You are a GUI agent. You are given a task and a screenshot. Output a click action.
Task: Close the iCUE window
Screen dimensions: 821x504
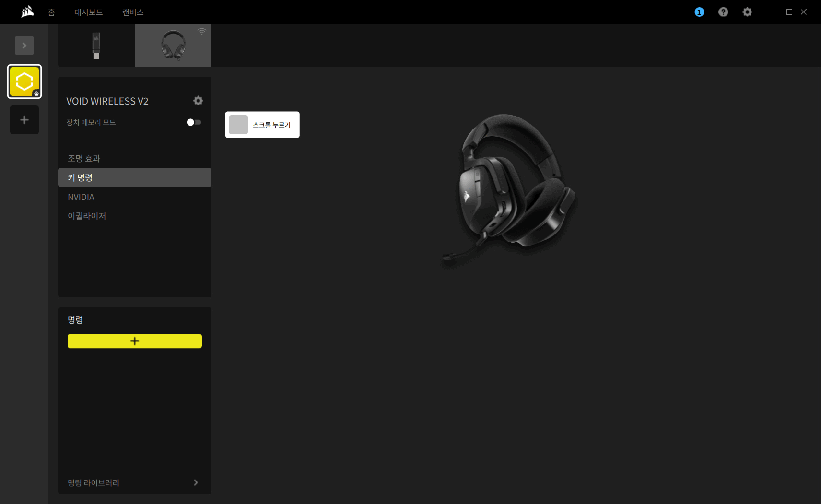pyautogui.click(x=804, y=12)
